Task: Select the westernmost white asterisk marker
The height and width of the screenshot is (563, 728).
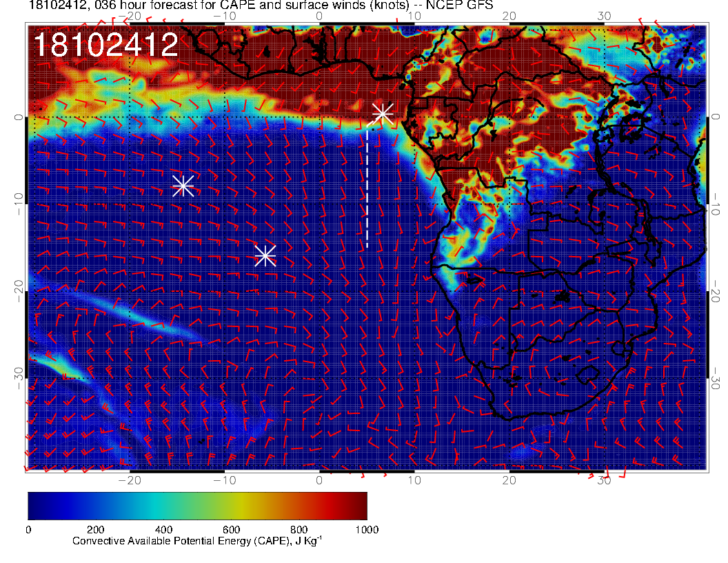Action: click(x=183, y=186)
